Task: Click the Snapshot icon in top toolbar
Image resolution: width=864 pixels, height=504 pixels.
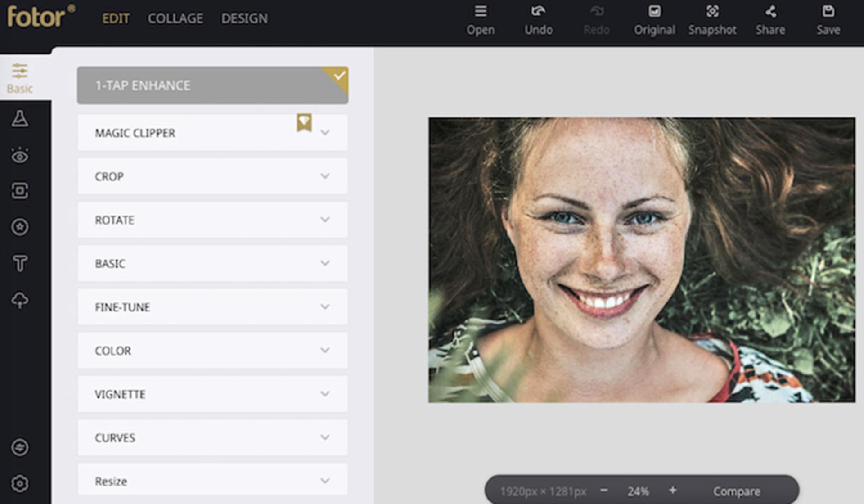Action: 712,20
